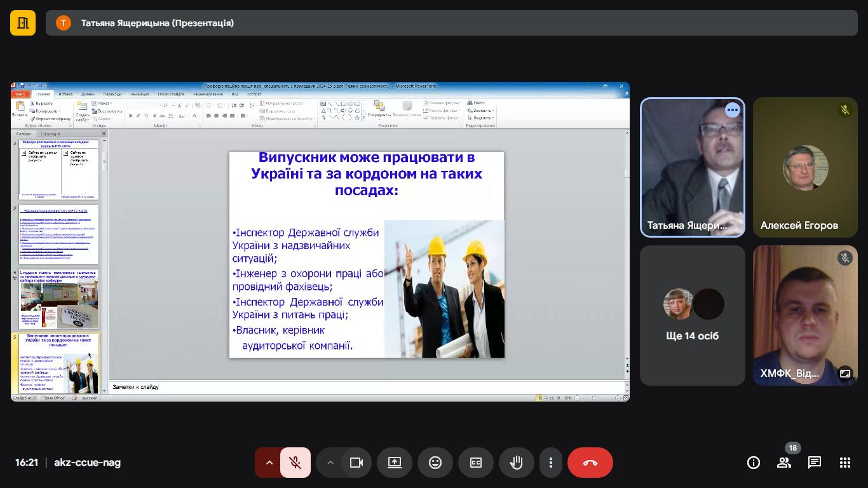Click the picture-in-picture icon on ХМФК tile
This screenshot has width=868, height=488.
click(x=845, y=374)
